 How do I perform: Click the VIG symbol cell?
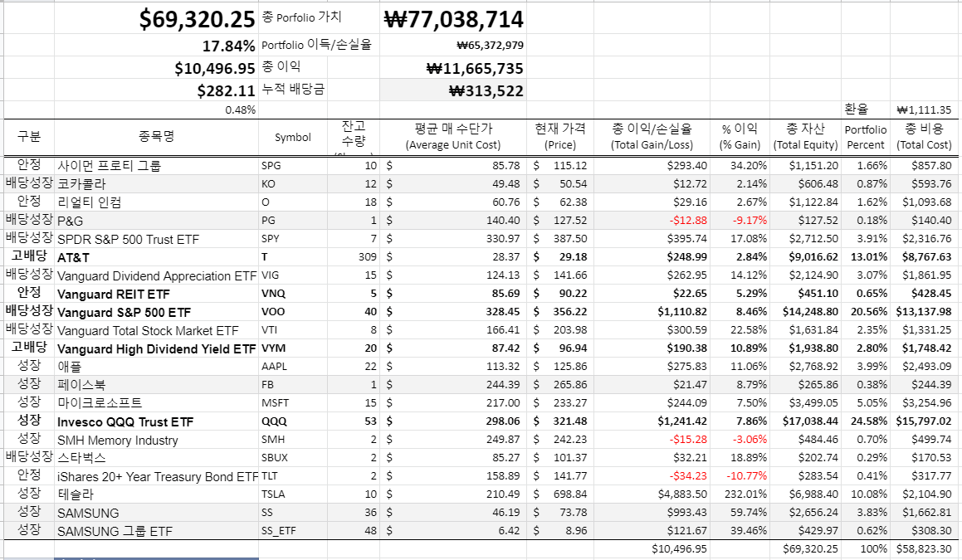click(293, 275)
